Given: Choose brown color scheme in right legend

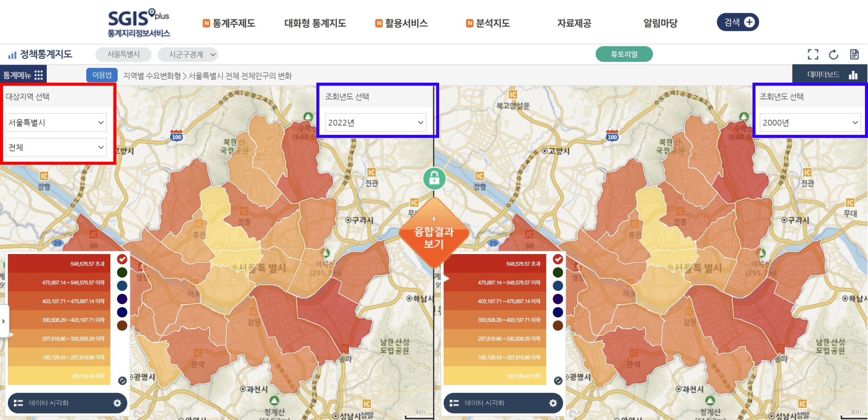Looking at the screenshot, I should pyautogui.click(x=558, y=326).
